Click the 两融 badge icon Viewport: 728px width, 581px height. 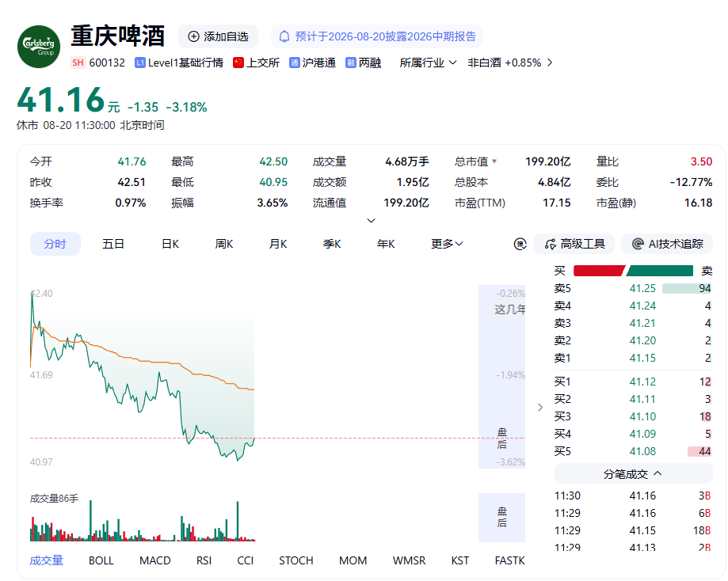(351, 63)
